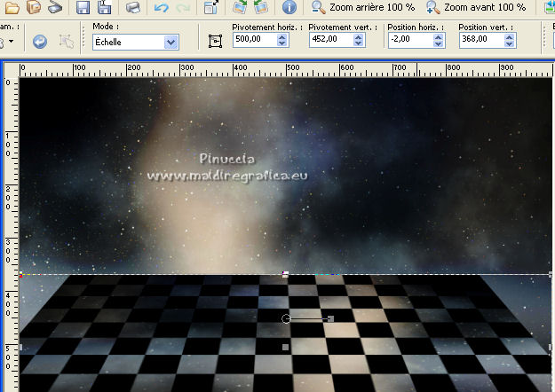Decrease Pivotement vert. with down arrow

click(x=358, y=43)
